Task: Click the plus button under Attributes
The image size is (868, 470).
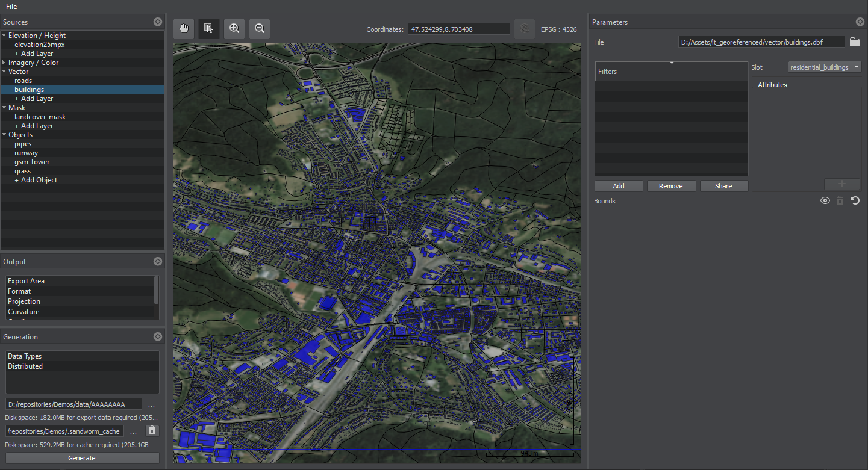Action: coord(842,184)
